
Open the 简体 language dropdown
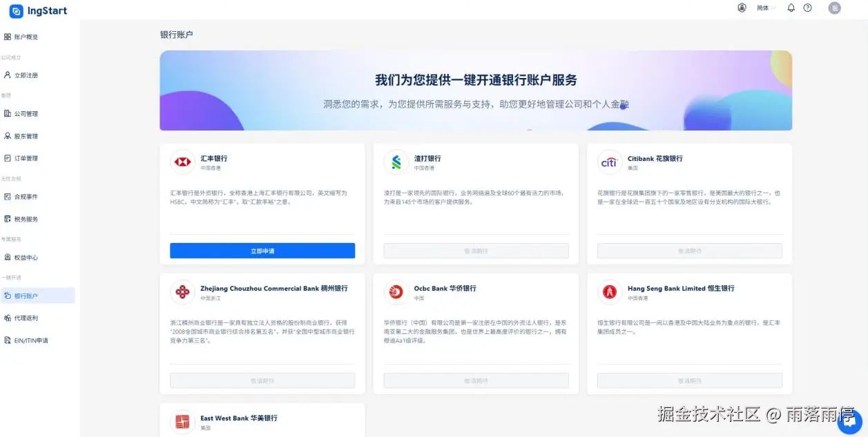pyautogui.click(x=766, y=8)
